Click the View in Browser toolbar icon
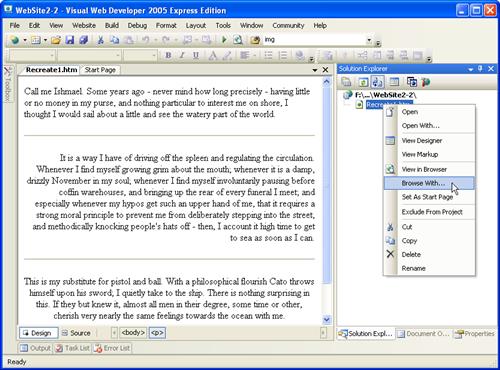Screen dimensions: 500x370 coord(238,40)
